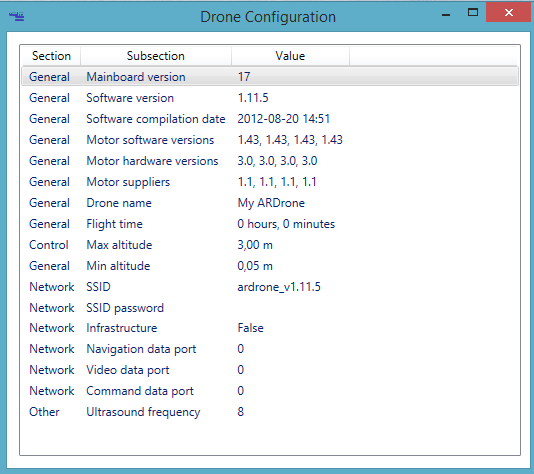534x474 pixels.
Task: Sort by the Section column header
Action: click(51, 56)
